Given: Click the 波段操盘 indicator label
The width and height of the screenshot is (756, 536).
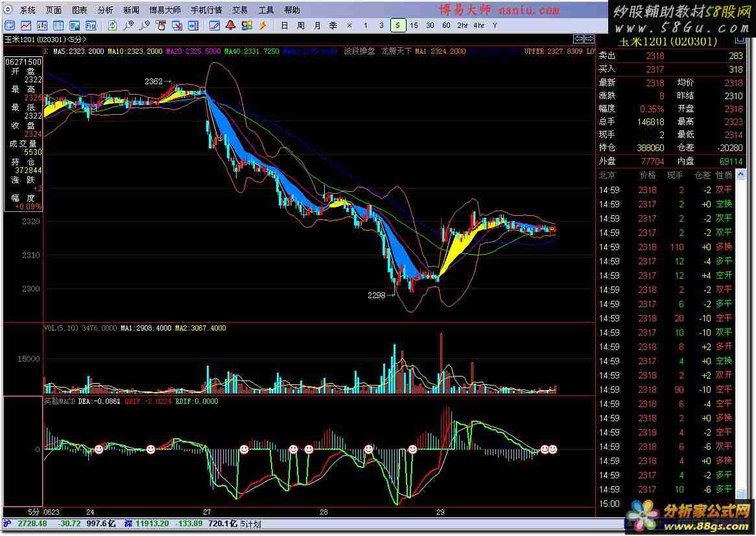Looking at the screenshot, I should pyautogui.click(x=359, y=51).
